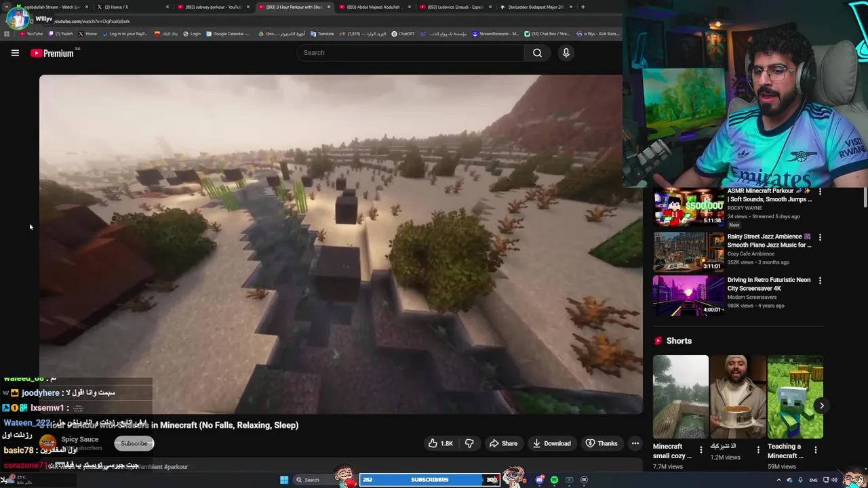868x488 pixels.
Task: Open the Modern Screensavers channel name
Action: click(752, 297)
